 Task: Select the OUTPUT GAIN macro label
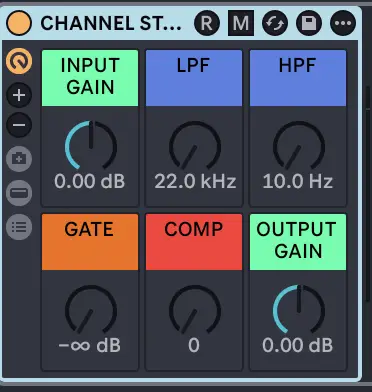[x=298, y=242]
